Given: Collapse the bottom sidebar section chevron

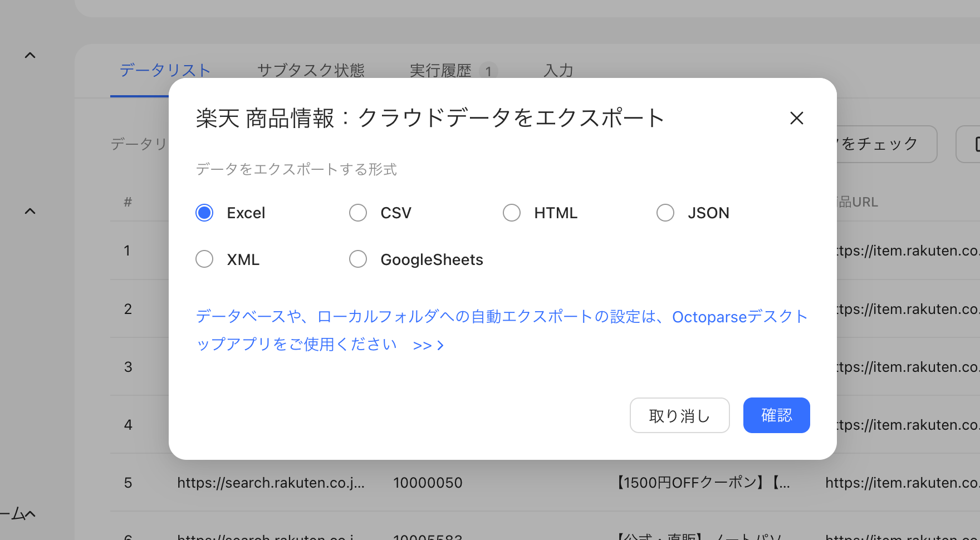Looking at the screenshot, I should [30, 514].
